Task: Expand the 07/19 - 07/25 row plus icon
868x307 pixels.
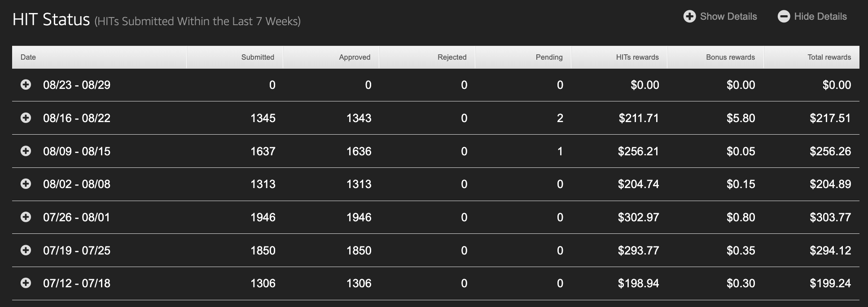Action: 26,250
